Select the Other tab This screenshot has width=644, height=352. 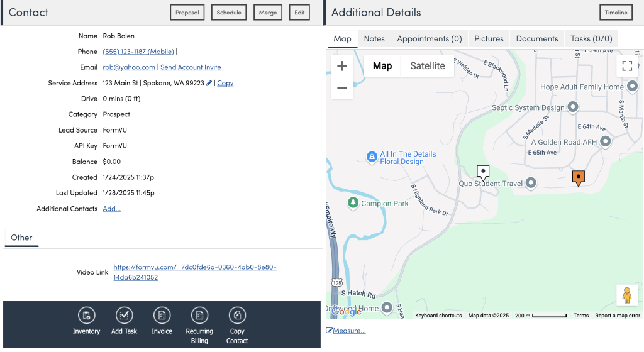(21, 238)
